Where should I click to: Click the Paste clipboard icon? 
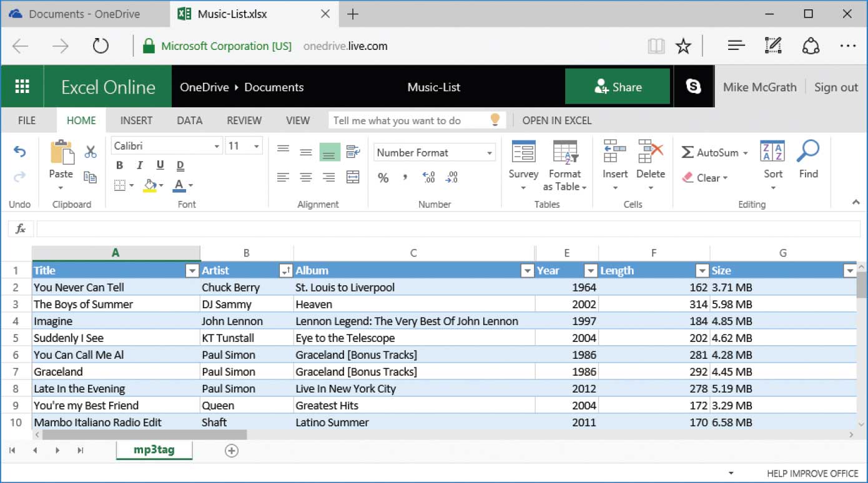tap(61, 152)
